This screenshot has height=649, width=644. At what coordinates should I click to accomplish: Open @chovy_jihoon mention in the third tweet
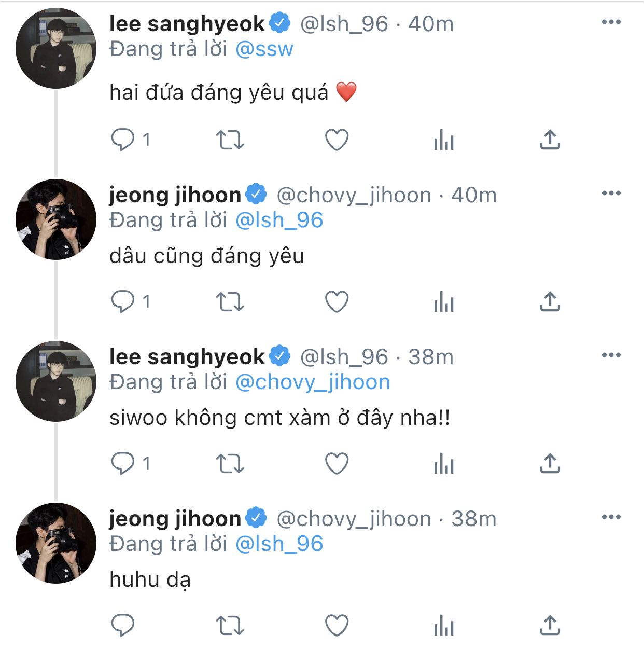(x=312, y=382)
